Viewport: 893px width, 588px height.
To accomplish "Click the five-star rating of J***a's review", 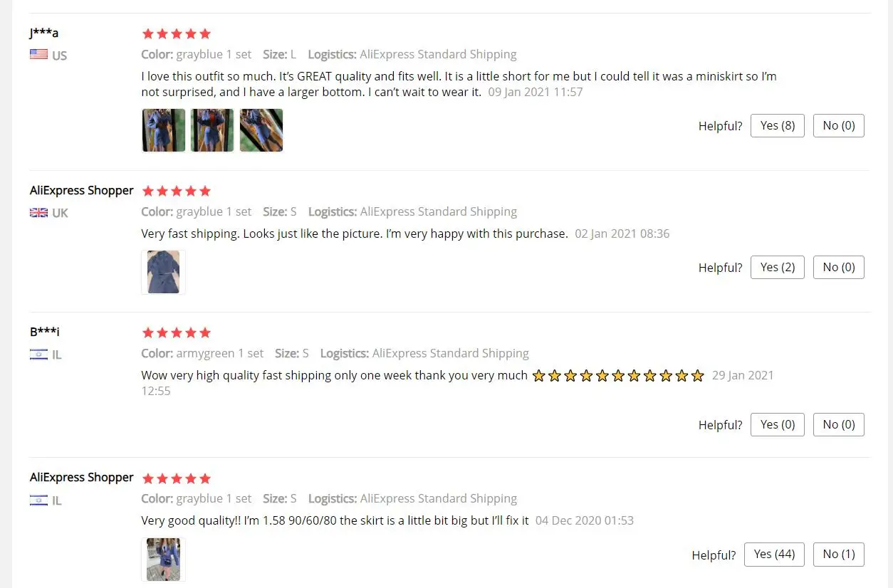I will point(177,33).
